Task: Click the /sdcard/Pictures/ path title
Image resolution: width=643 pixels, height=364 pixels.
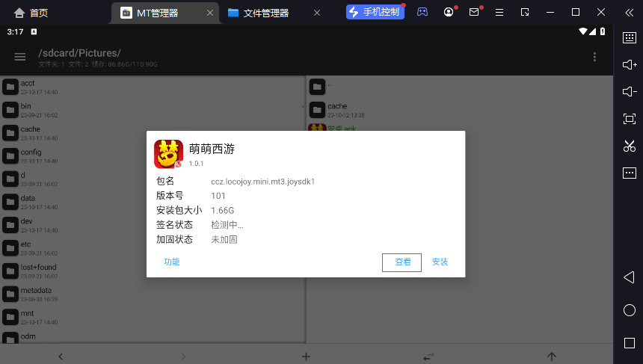Action: 79,53
